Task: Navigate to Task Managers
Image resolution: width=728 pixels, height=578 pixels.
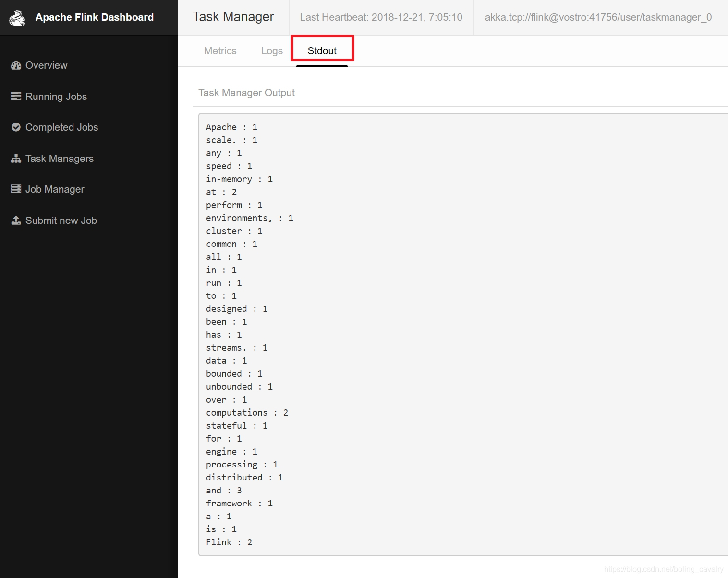Action: (60, 159)
